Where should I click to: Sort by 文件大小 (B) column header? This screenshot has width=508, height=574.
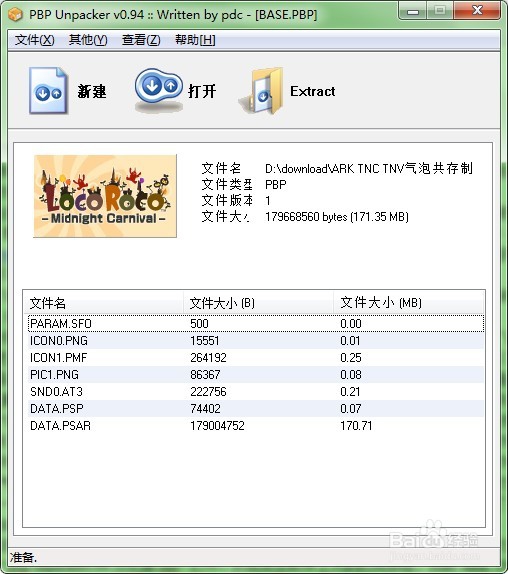pos(258,302)
